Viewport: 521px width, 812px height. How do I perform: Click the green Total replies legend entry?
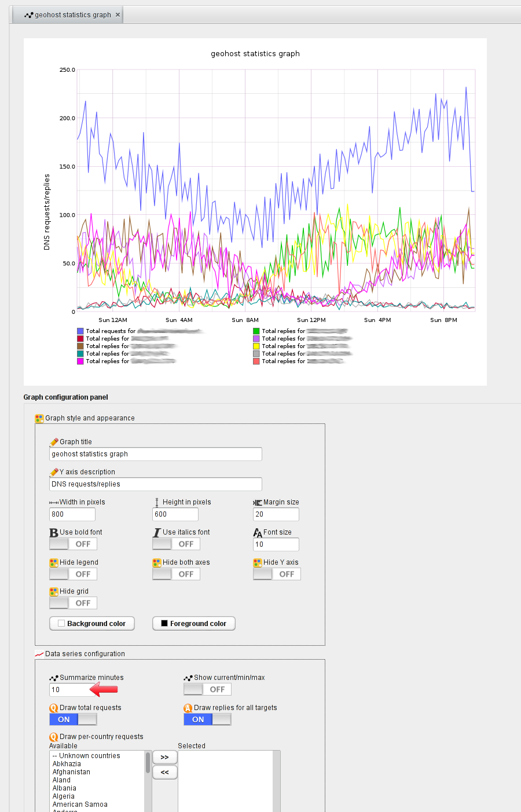[301, 331]
